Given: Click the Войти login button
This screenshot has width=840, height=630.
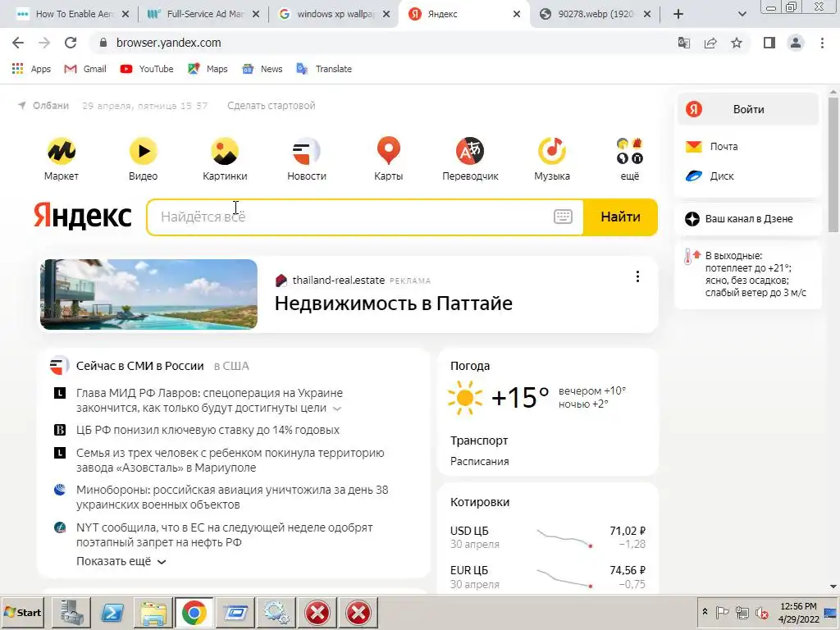Looking at the screenshot, I should click(748, 109).
